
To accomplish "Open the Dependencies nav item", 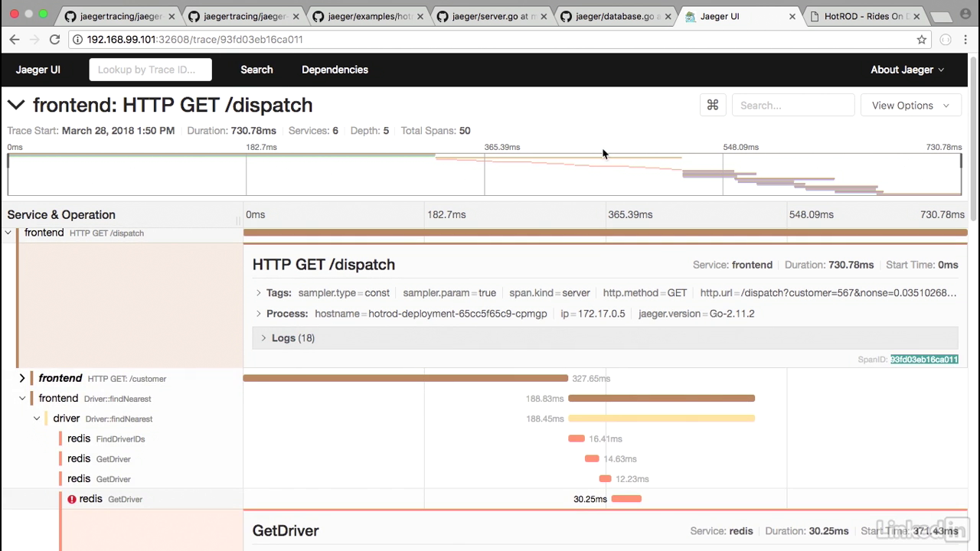I will pos(335,70).
